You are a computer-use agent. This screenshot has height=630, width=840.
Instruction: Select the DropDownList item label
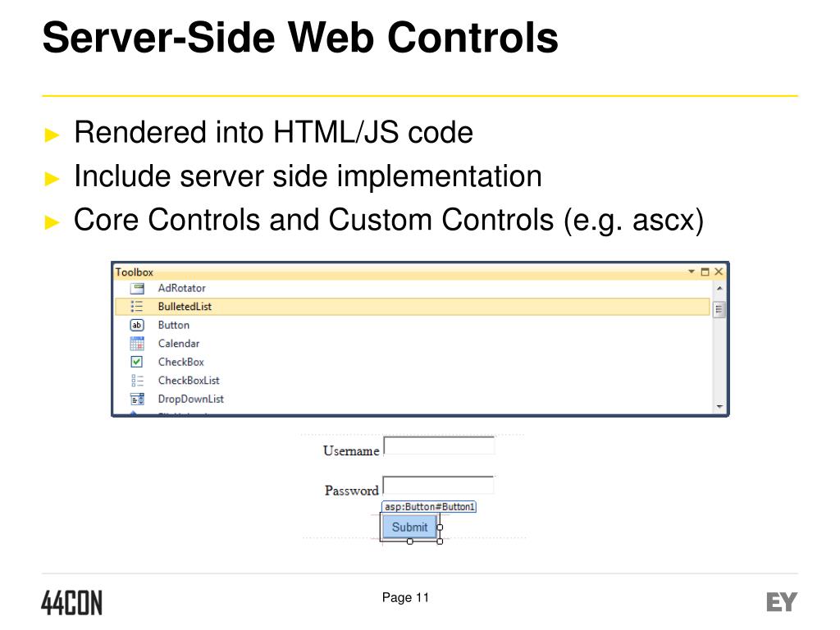pyautogui.click(x=190, y=399)
